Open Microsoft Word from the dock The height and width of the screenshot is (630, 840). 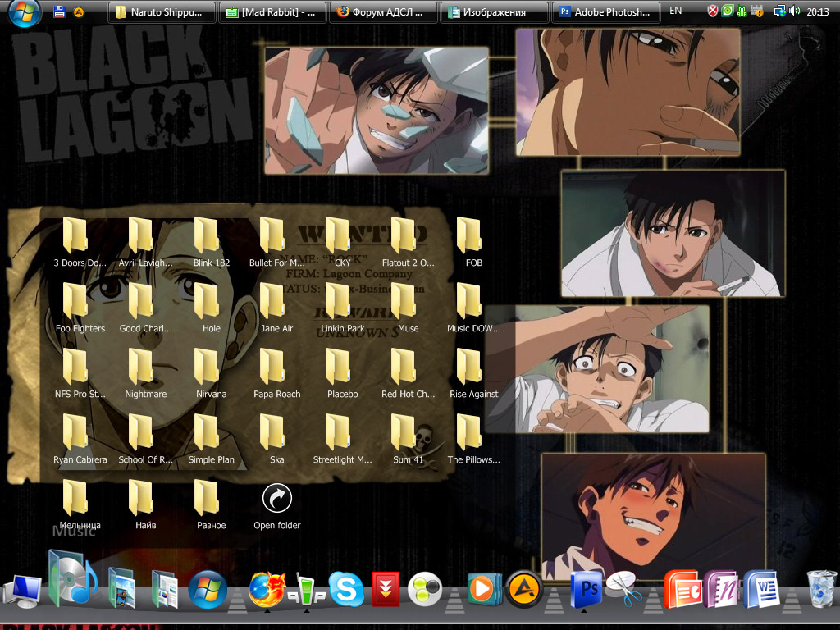click(761, 589)
